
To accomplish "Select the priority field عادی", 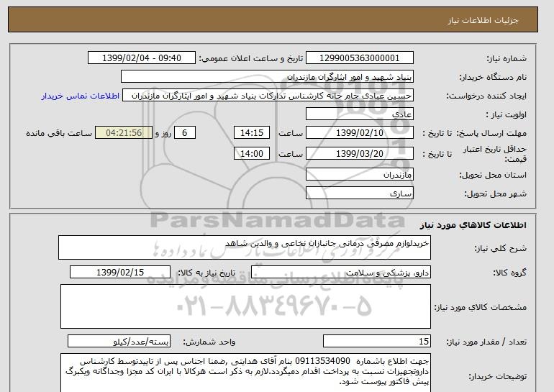I will coord(359,114).
